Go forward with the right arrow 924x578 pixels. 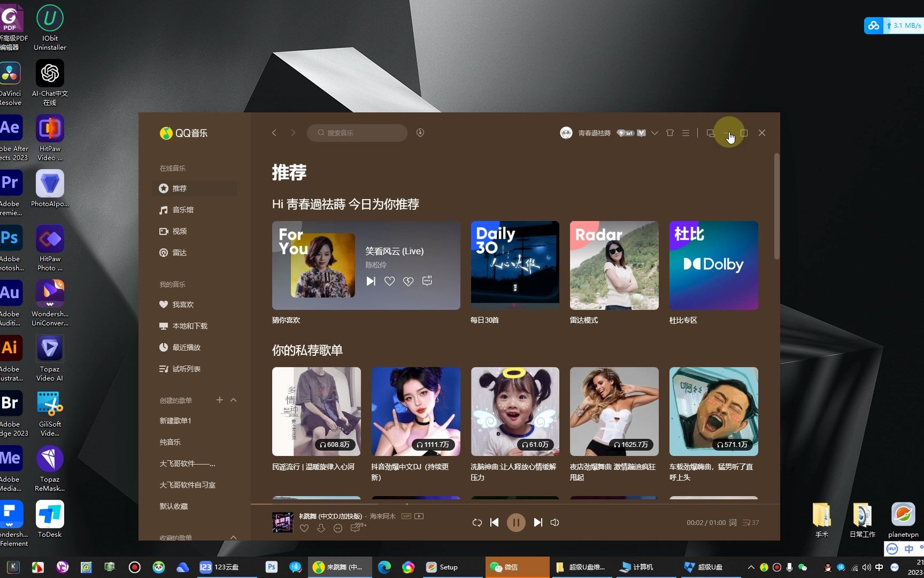pos(293,133)
